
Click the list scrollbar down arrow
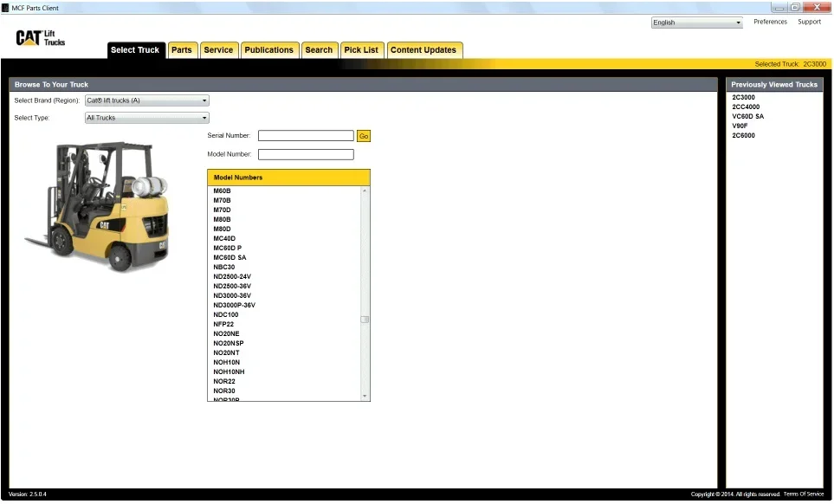click(365, 396)
